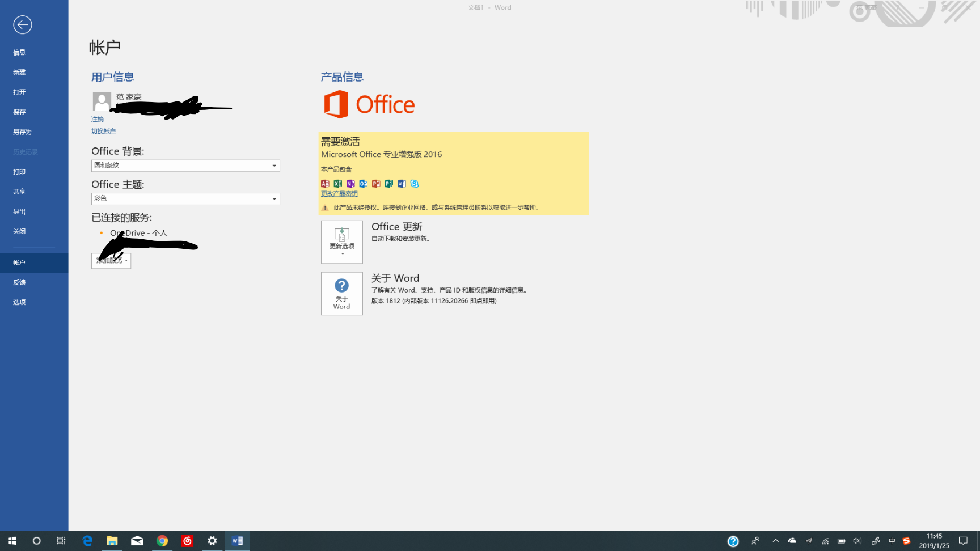Screen dimensions: 980x551
Task: Click the 版本 1812 version text
Action: pyautogui.click(x=434, y=301)
